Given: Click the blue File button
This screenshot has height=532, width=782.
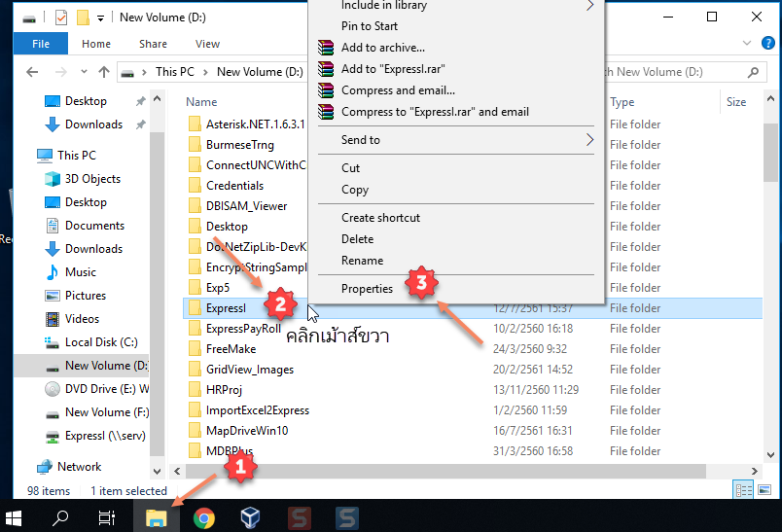Looking at the screenshot, I should click(x=41, y=44).
